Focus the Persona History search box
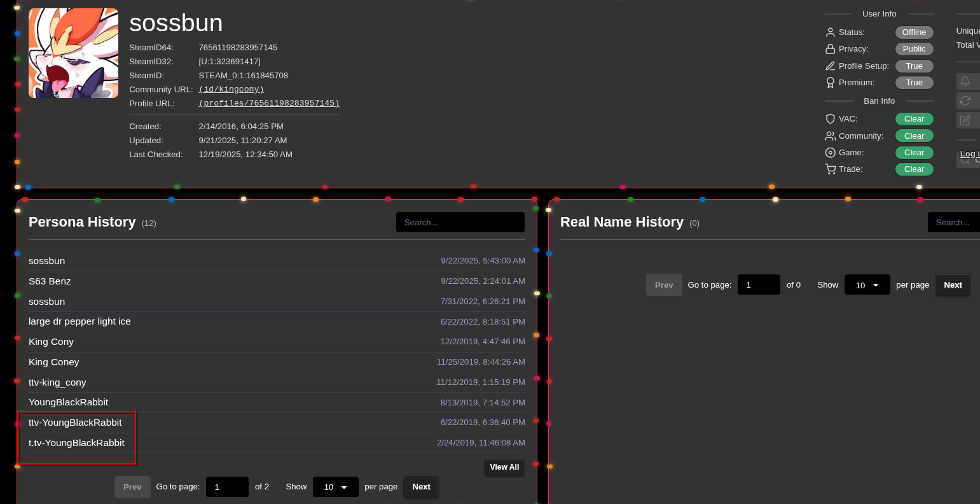The image size is (980, 504). [x=460, y=223]
